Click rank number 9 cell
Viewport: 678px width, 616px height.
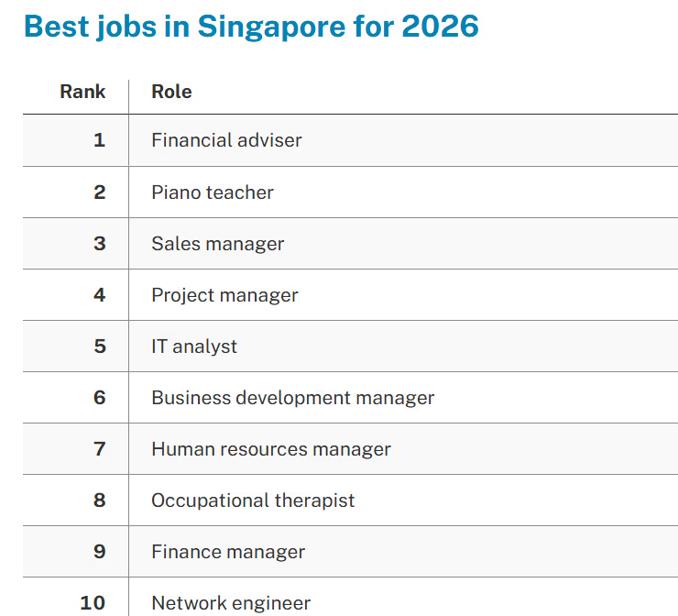pos(99,552)
